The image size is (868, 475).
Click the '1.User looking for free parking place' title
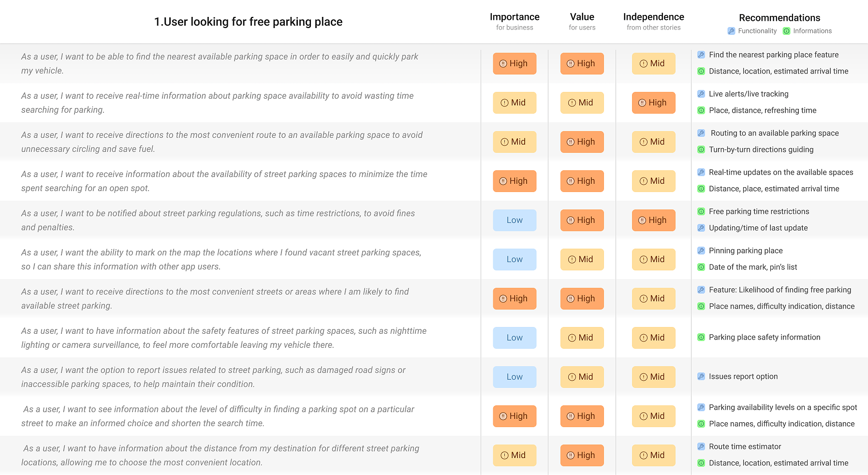tap(248, 22)
